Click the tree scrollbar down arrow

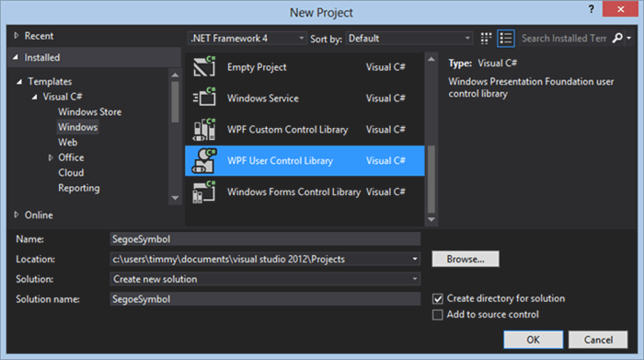(x=175, y=198)
